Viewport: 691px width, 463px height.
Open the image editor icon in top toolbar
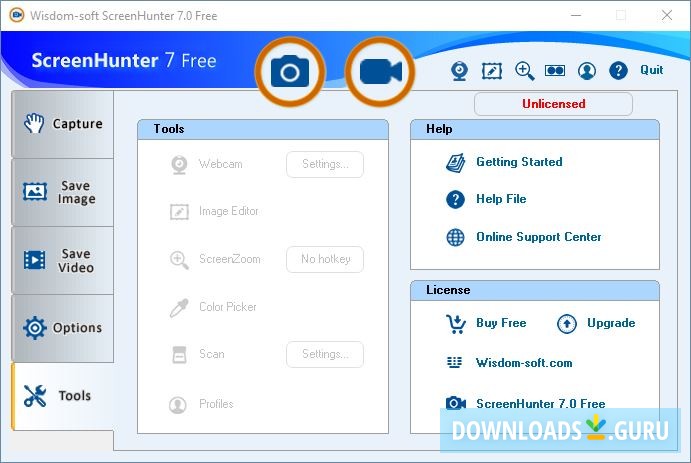(x=492, y=70)
